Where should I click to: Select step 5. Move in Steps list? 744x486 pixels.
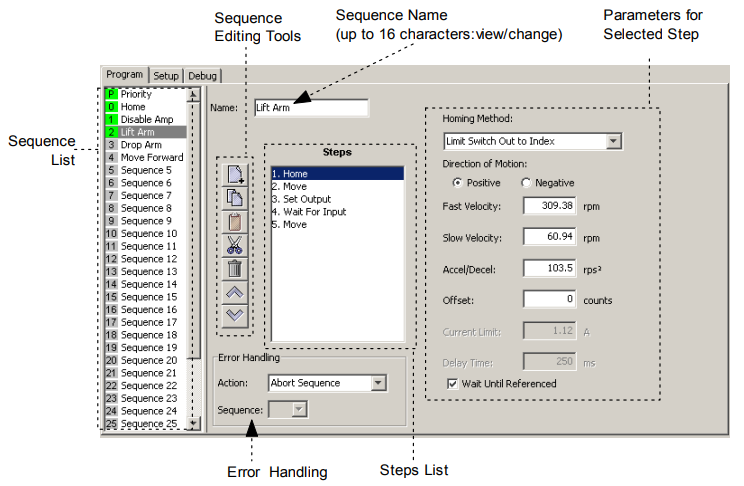click(x=337, y=224)
